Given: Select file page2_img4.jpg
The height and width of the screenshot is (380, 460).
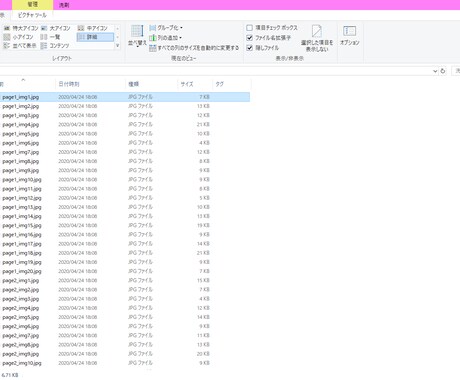Looking at the screenshot, I should [125, 308].
